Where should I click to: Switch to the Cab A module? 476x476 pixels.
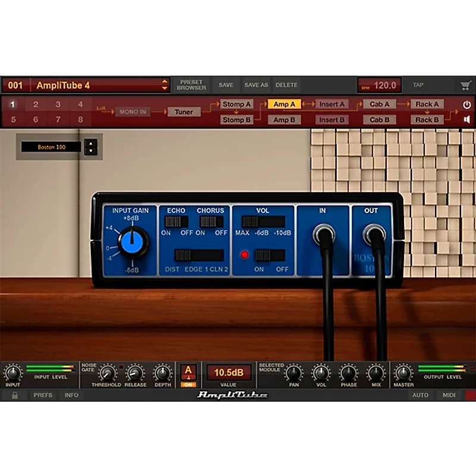click(380, 104)
